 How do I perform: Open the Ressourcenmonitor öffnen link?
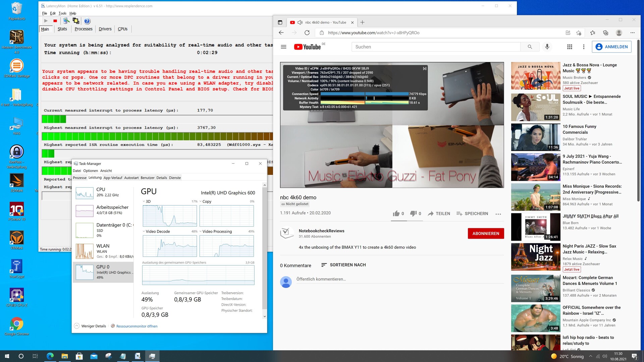137,326
